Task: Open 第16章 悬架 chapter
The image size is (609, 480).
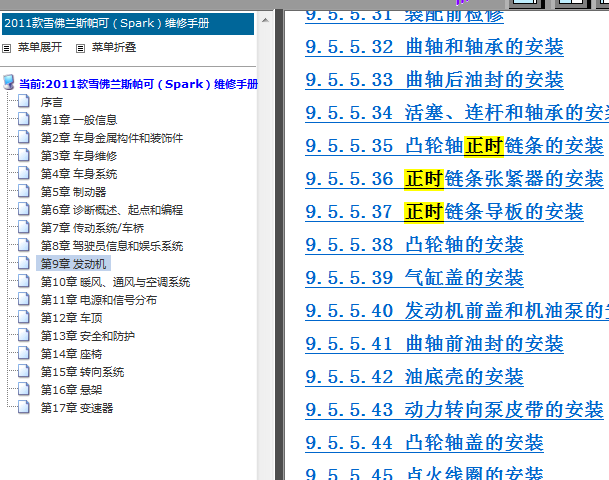Action: pos(71,390)
